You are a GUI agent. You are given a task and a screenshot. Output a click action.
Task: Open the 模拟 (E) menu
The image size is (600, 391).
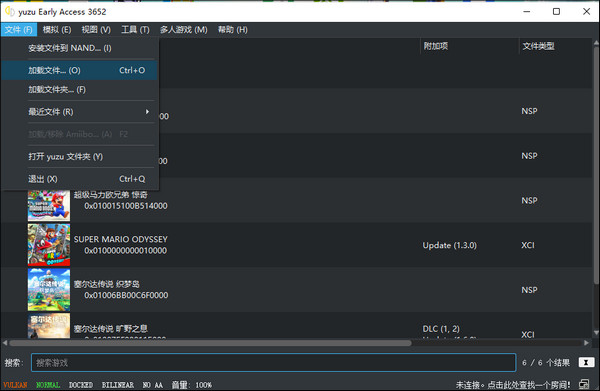coord(57,29)
